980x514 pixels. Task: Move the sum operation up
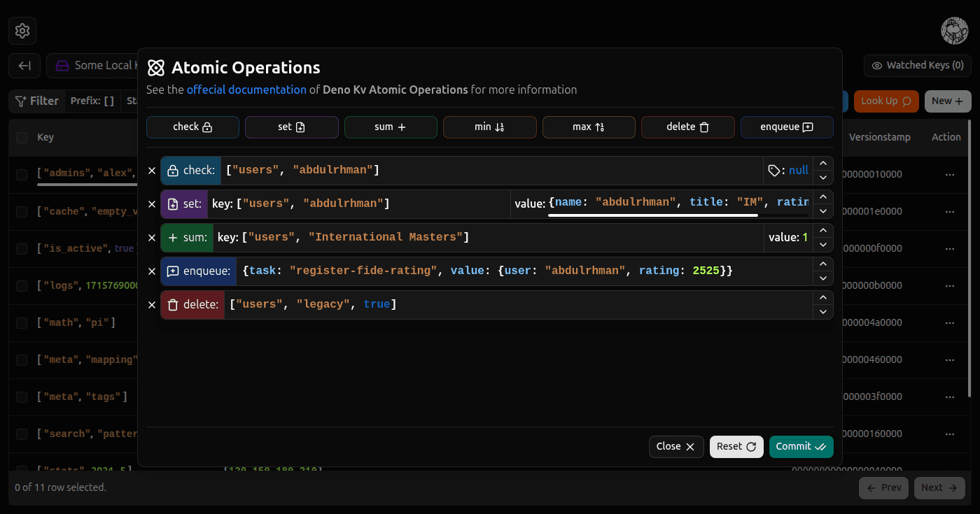pyautogui.click(x=823, y=231)
